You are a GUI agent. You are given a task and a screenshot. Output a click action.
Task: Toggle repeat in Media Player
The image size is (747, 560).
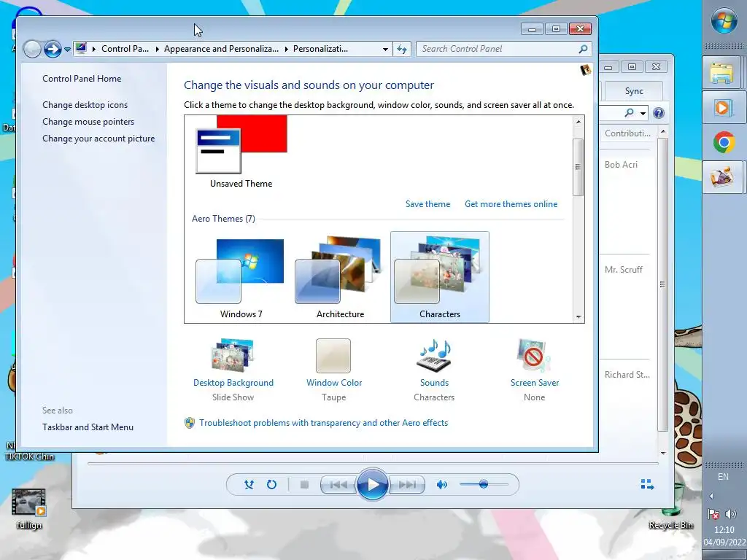[x=271, y=485]
